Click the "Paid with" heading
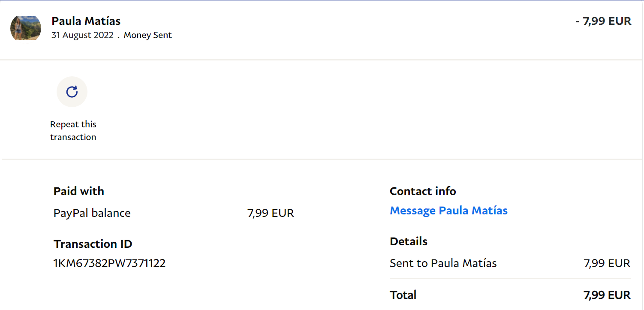Image resolution: width=644 pixels, height=310 pixels. 79,191
